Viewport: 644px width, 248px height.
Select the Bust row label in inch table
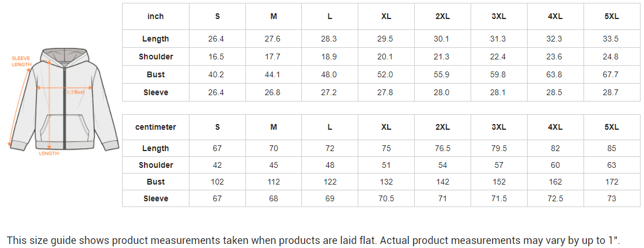coord(156,74)
